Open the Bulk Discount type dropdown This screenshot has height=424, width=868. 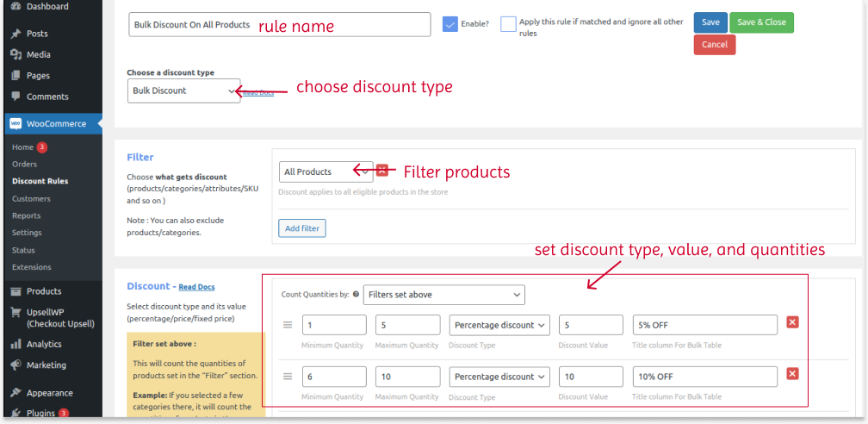tap(183, 90)
